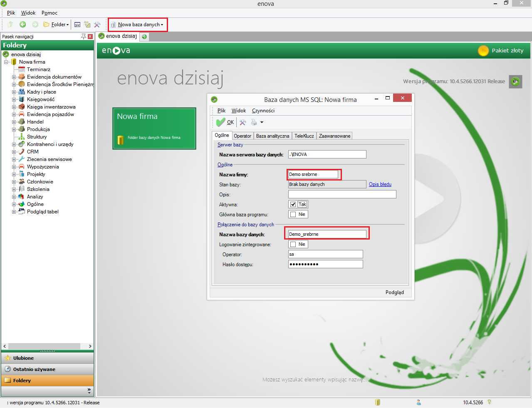Click the Nazwa firmy input field
Screen dimensions: 532x408
pyautogui.click(x=313, y=174)
